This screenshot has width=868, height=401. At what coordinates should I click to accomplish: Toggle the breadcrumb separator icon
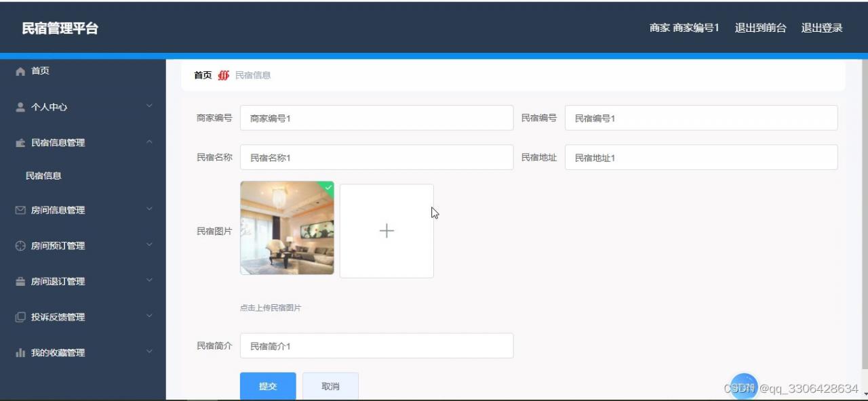pyautogui.click(x=222, y=75)
